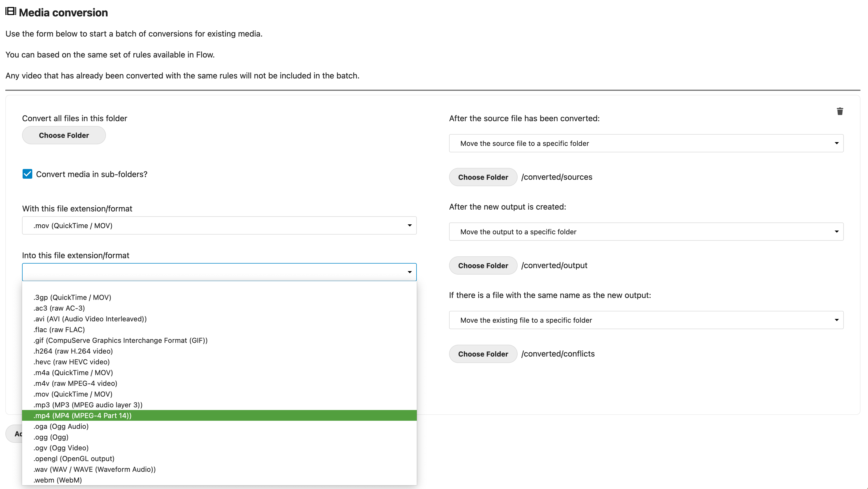Open the after-output-created action dropdown
Image resolution: width=868 pixels, height=489 pixels.
pyautogui.click(x=646, y=232)
